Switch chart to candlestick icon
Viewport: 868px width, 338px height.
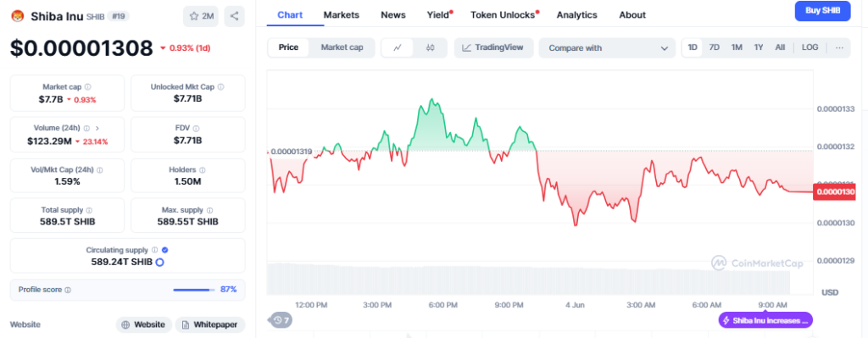[x=430, y=47]
